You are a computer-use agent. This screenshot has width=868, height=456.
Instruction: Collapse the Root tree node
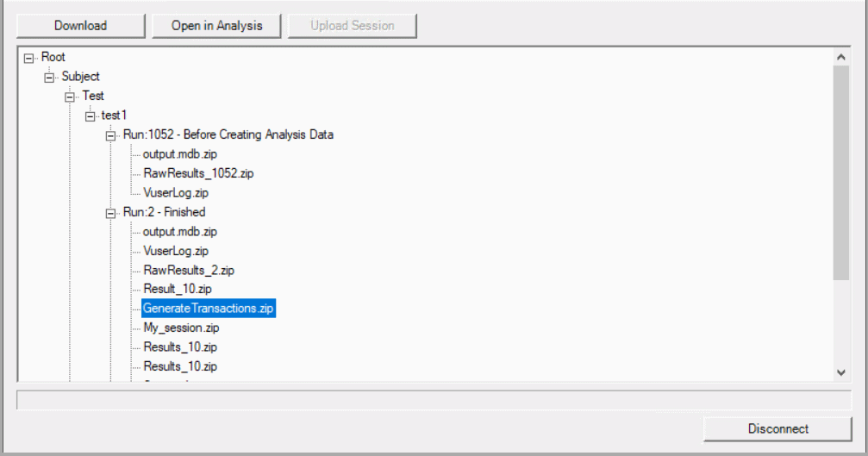click(x=29, y=58)
